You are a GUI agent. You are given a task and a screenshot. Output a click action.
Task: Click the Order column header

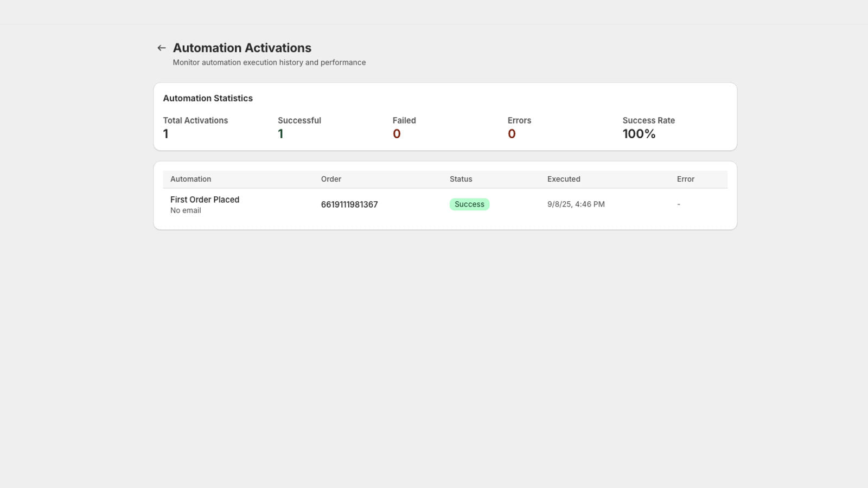[331, 179]
